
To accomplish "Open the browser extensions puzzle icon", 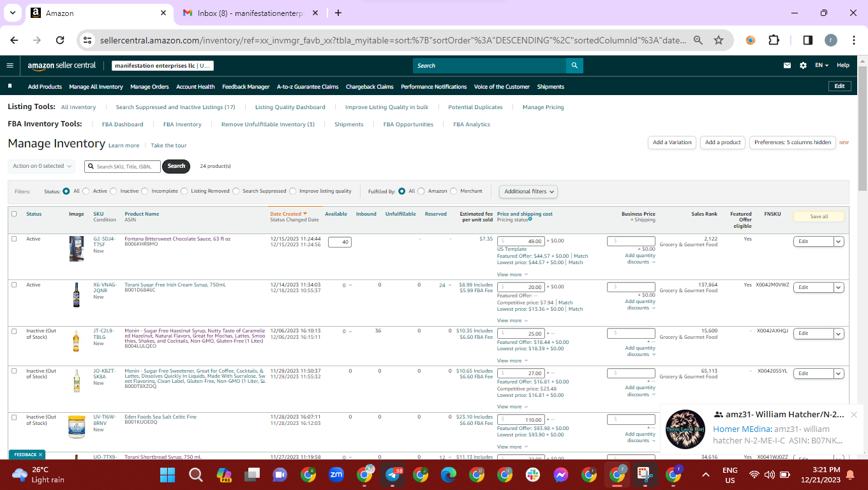I will 774,40.
